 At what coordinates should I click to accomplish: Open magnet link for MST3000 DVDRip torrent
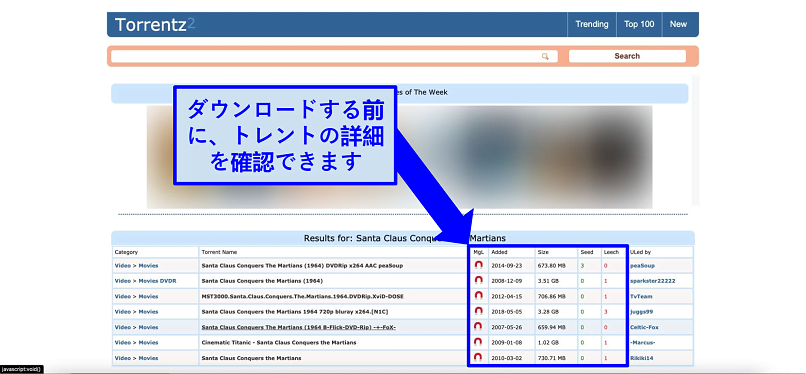pyautogui.click(x=479, y=296)
